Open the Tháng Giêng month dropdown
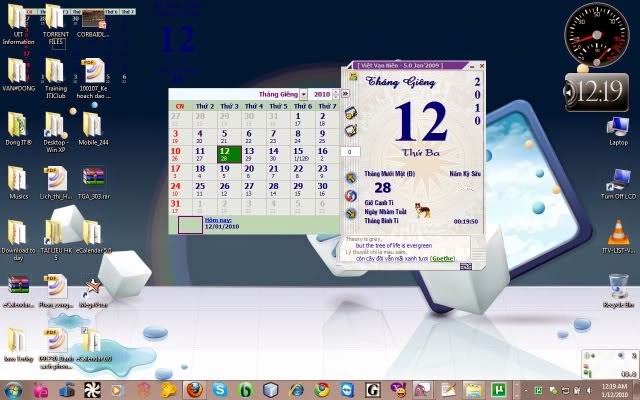This screenshot has height=400, width=640. [x=303, y=94]
